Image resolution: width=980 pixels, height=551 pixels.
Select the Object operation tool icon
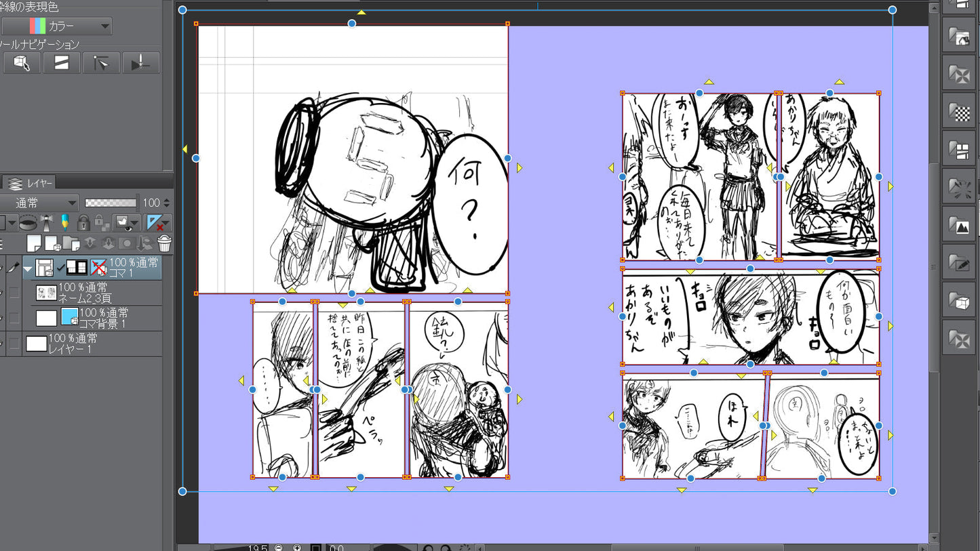(22, 63)
